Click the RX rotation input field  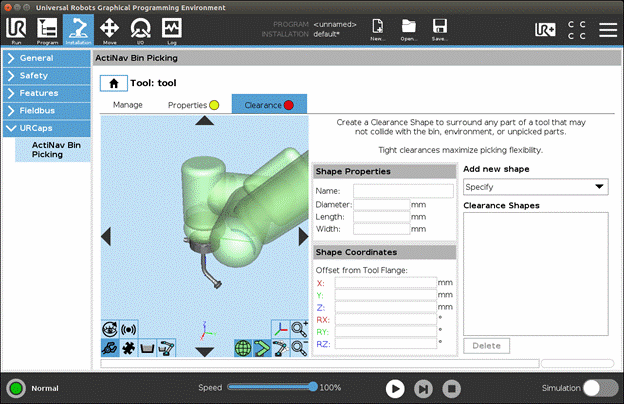pos(386,320)
